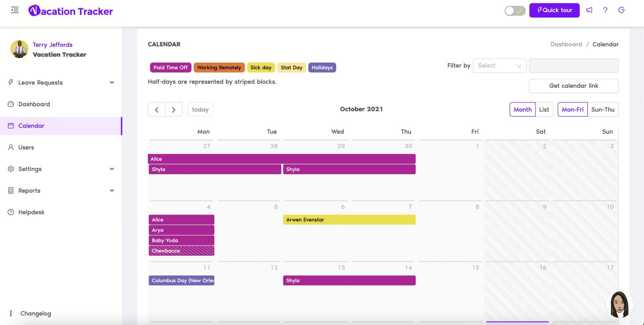Start the Quick tour
The width and height of the screenshot is (644, 325).
554,10
